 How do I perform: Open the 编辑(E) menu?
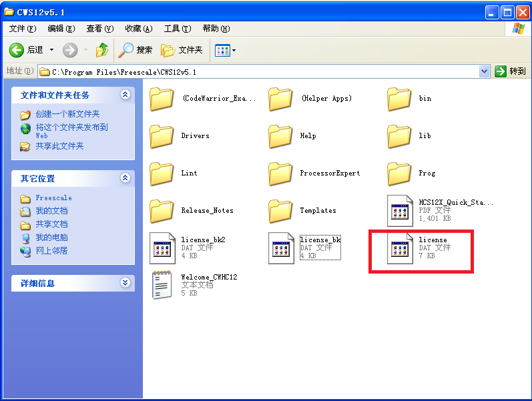pyautogui.click(x=61, y=29)
